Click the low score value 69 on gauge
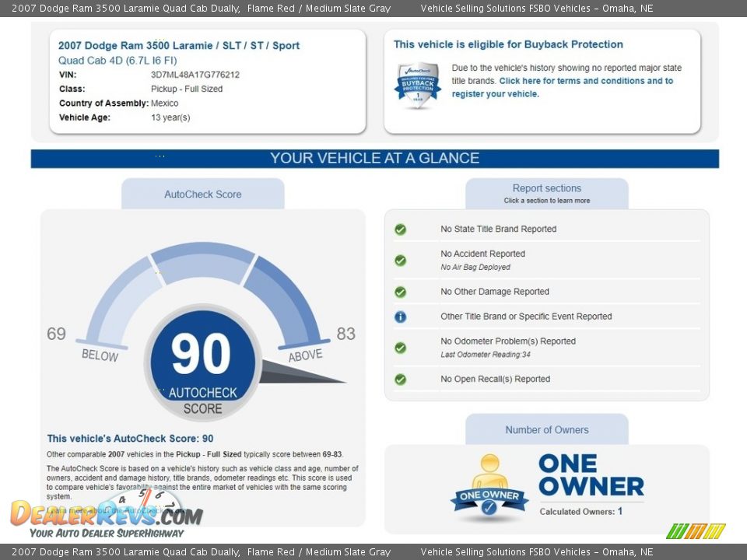Image resolution: width=747 pixels, height=560 pixels. tap(56, 334)
